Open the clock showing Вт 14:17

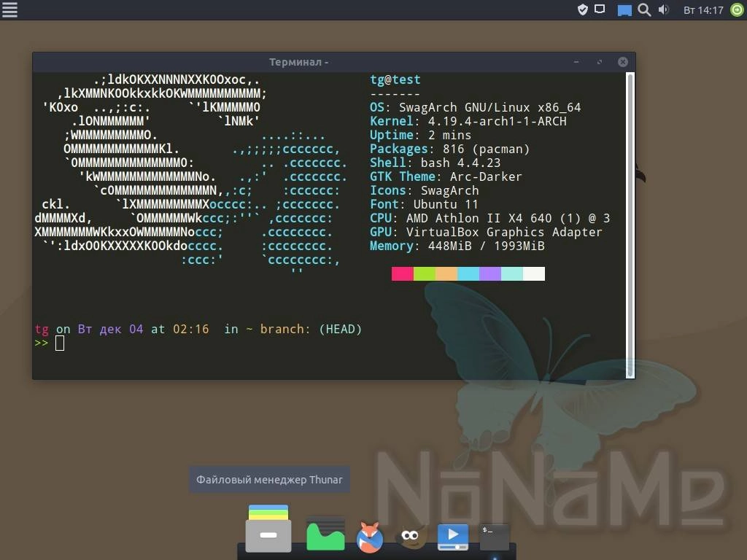coord(703,10)
